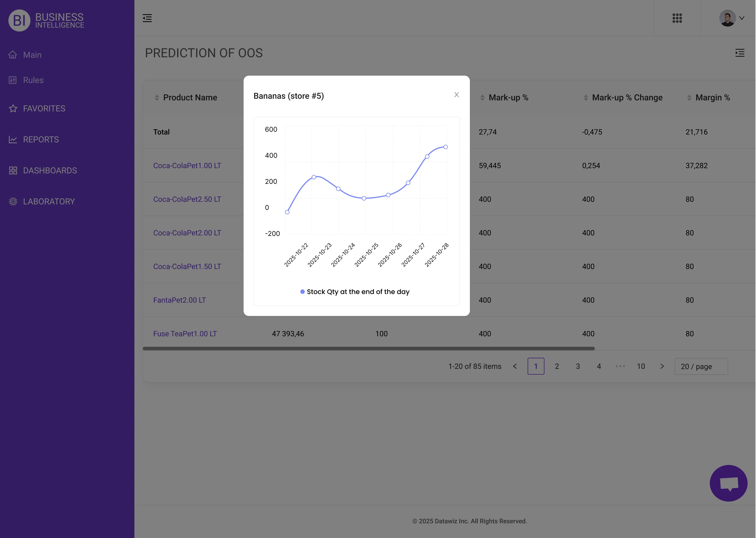Click the horizontal table scrollbar
Screen dimensions: 756x538
[x=368, y=349]
